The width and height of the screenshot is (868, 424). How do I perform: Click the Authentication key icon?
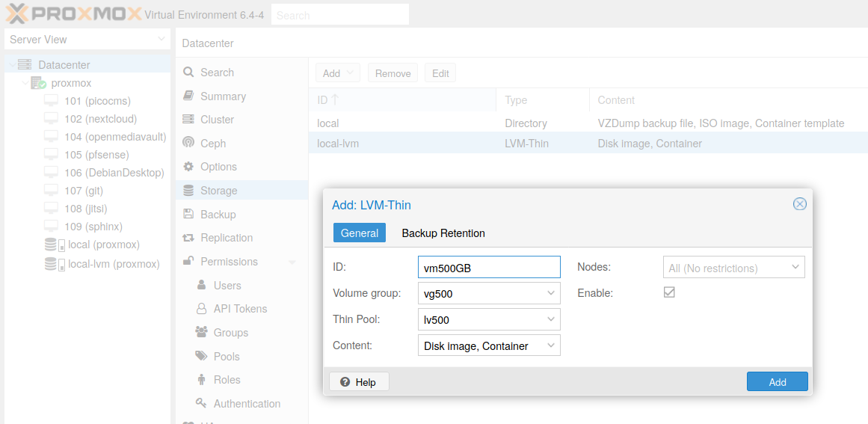point(201,404)
